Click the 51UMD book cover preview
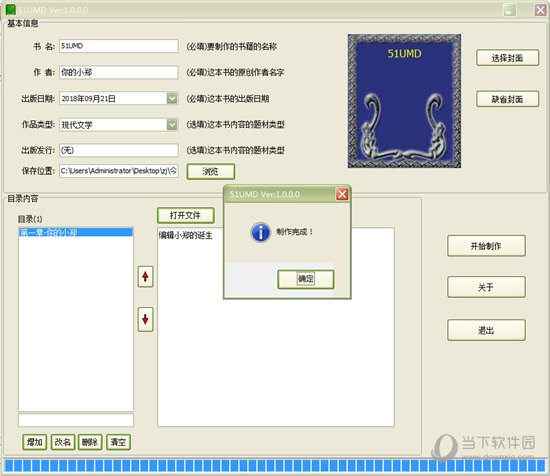This screenshot has height=476, width=550. point(404,101)
